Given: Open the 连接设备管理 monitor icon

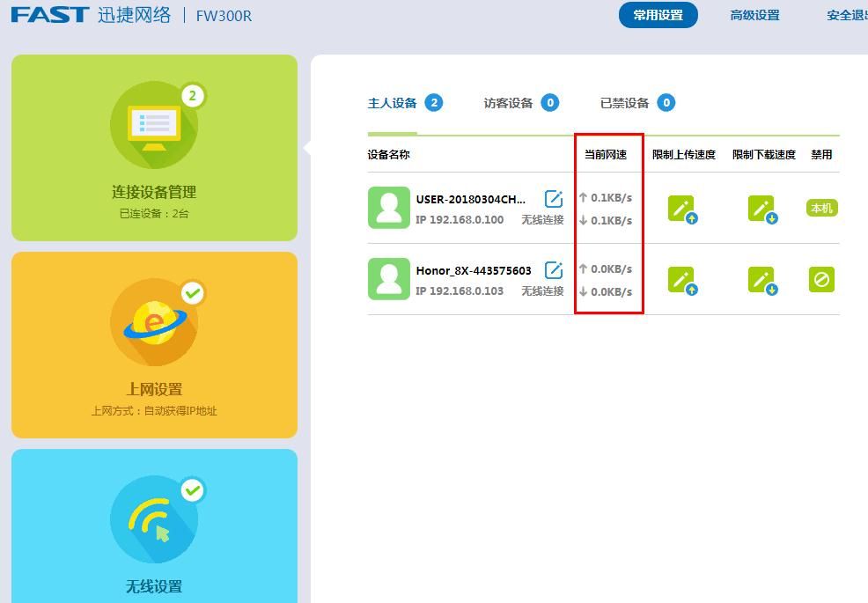Looking at the screenshot, I should (x=154, y=125).
